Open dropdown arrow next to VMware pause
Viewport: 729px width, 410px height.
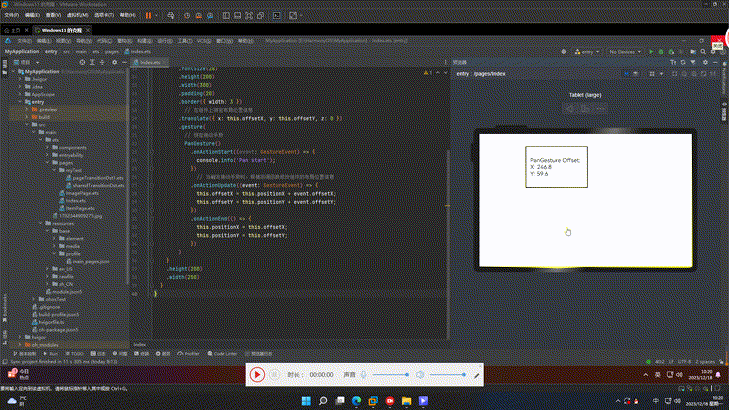[156, 15]
